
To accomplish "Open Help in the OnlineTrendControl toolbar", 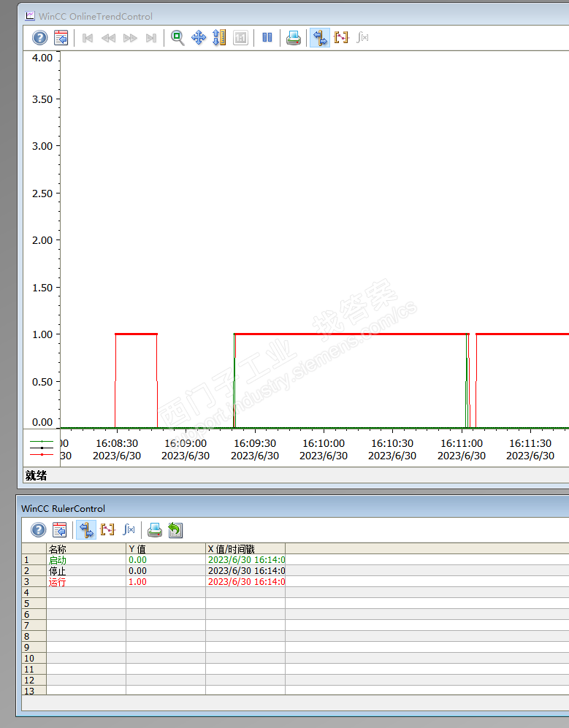I will point(40,38).
